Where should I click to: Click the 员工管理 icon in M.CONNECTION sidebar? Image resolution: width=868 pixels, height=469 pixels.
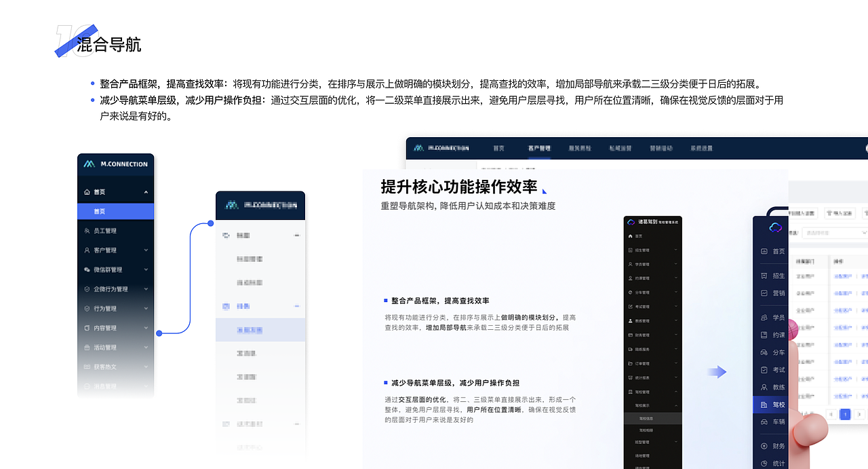tap(87, 231)
